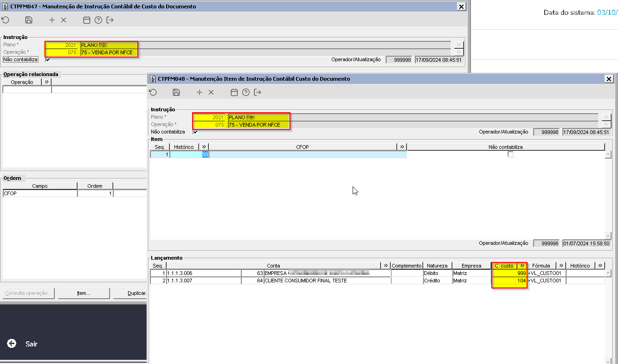Expand the Operação column chevron in Operação relacionada
This screenshot has height=364, width=618.
[x=46, y=82]
